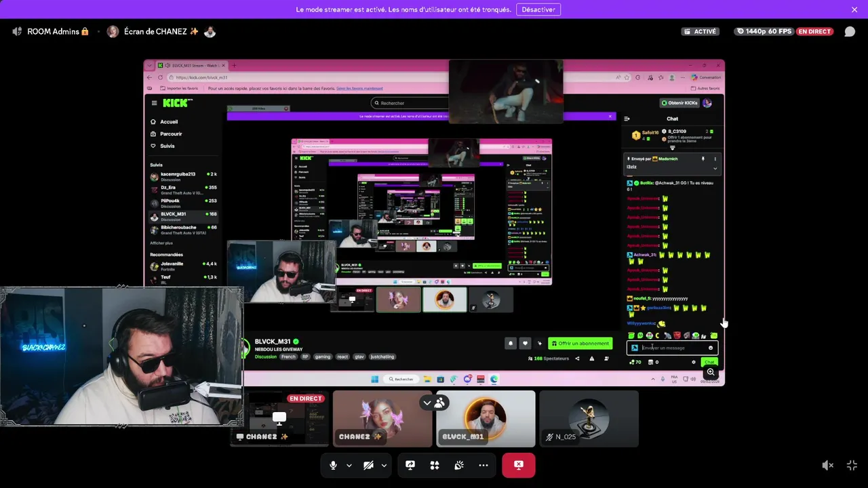Viewport: 868px width, 488px height.
Task: Open chat settings gear icon
Action: 694,362
